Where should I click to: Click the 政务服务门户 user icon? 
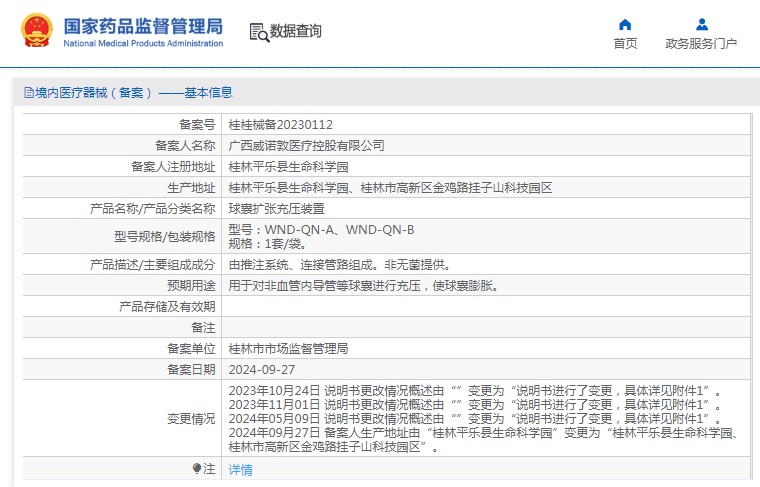pos(701,24)
